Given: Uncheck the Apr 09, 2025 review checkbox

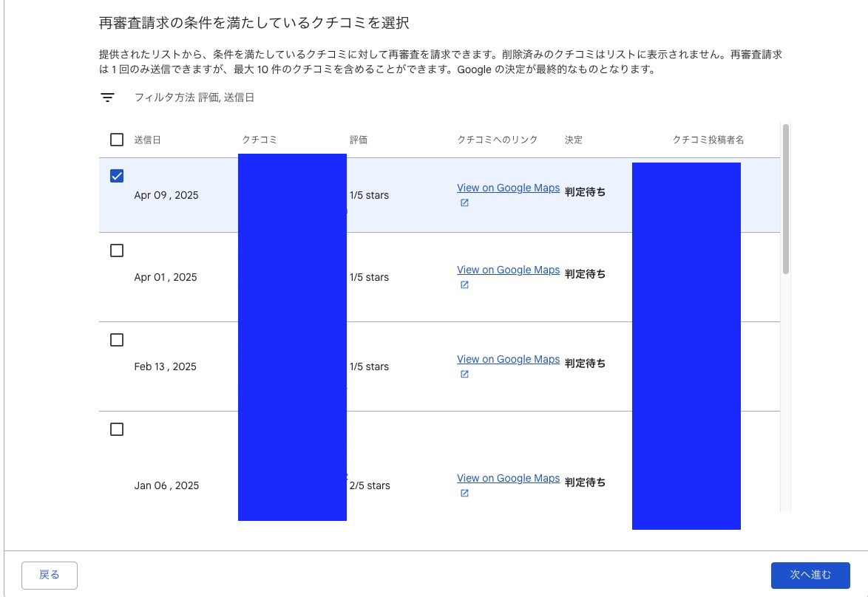Looking at the screenshot, I should pyautogui.click(x=116, y=177).
